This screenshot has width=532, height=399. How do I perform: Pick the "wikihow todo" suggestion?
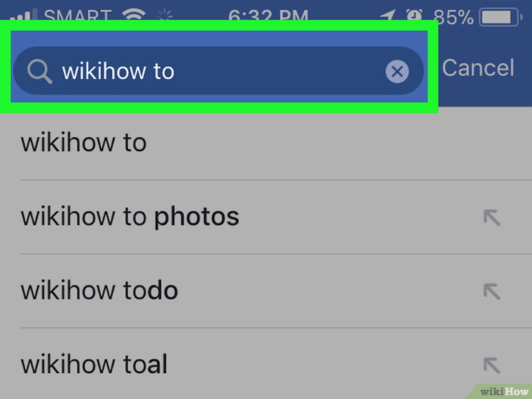(99, 290)
